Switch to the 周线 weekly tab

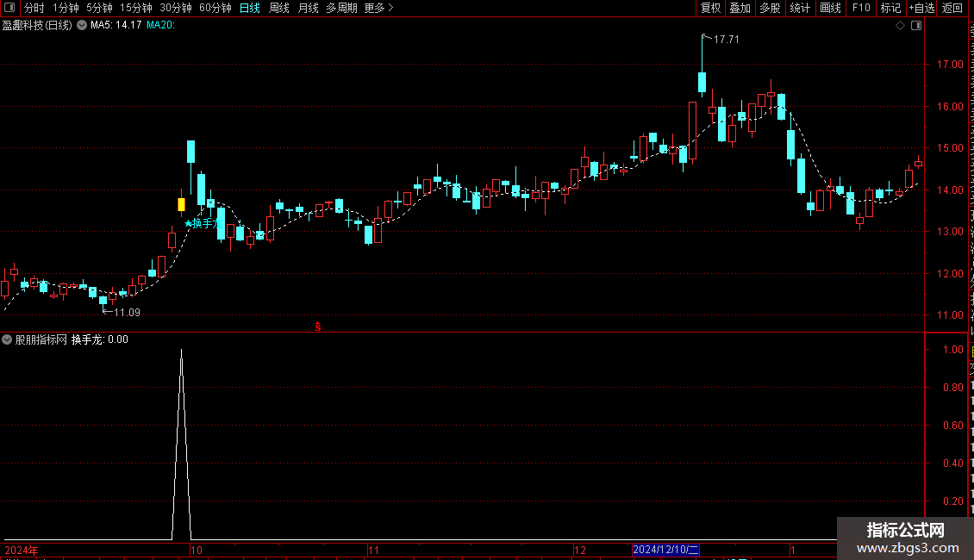point(279,8)
